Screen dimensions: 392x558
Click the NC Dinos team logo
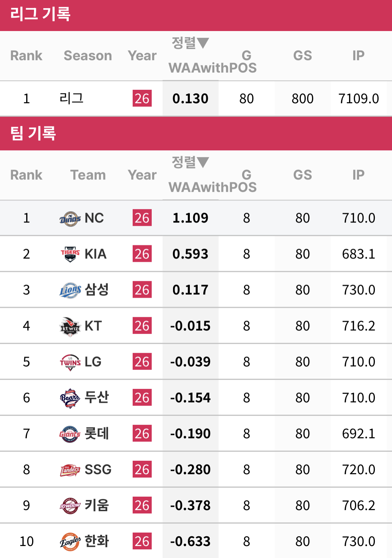coord(70,218)
